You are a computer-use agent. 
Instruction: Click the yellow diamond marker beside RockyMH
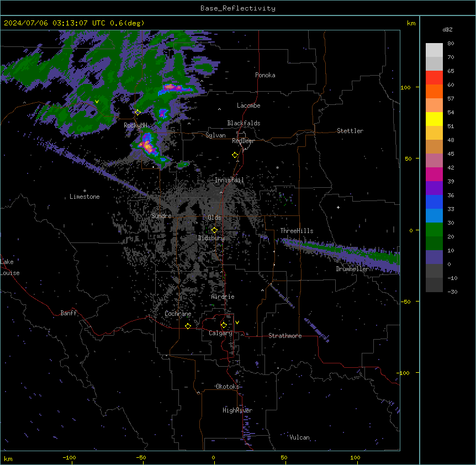[137, 113]
